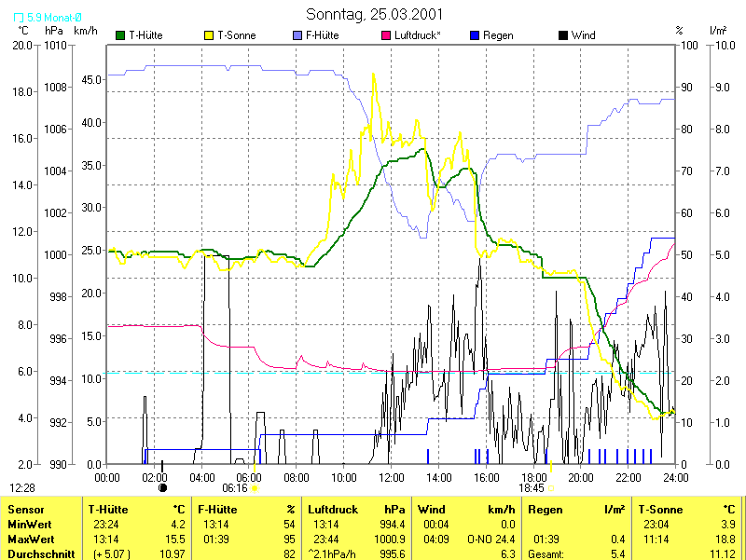Select the Durchschnitt row label
The width and height of the screenshot is (746, 560).
point(38,553)
